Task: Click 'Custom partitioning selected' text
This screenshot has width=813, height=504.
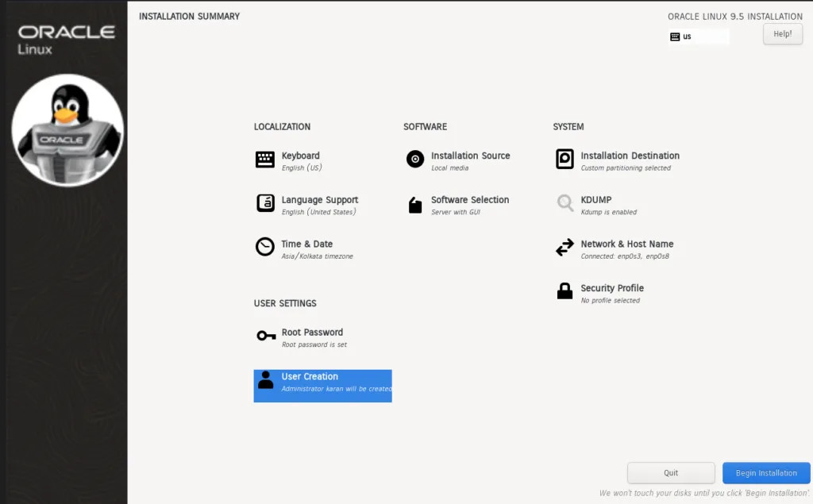Action: 626,168
